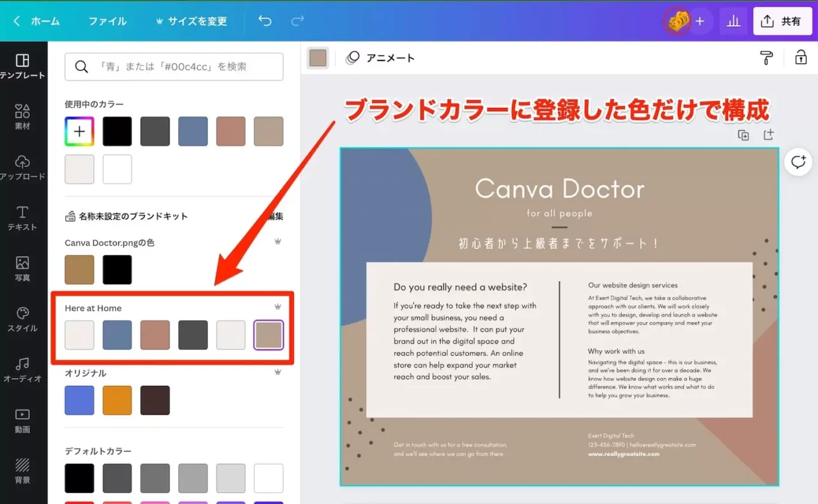Open the サイズを変更 resize menu
The width and height of the screenshot is (818, 504).
[191, 21]
